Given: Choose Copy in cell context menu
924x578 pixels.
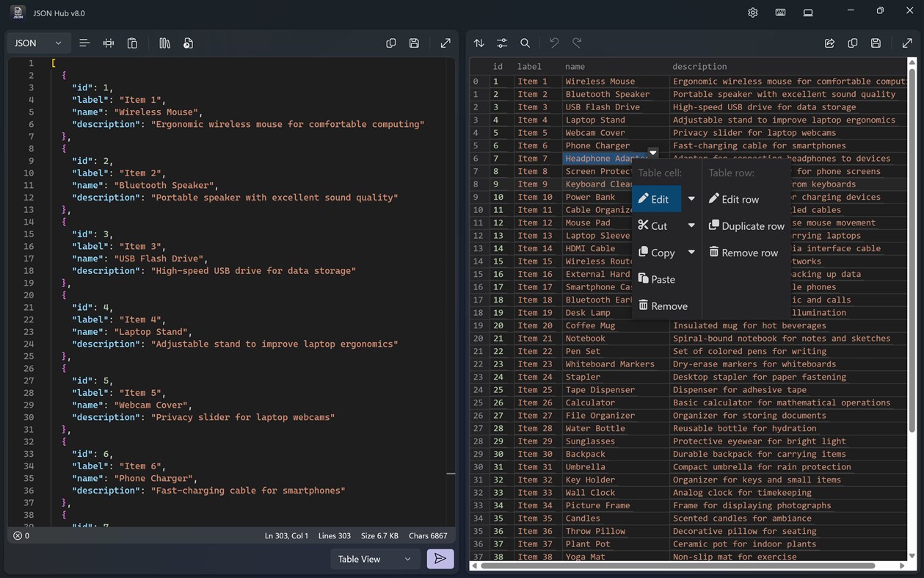Looking at the screenshot, I should pyautogui.click(x=656, y=252).
